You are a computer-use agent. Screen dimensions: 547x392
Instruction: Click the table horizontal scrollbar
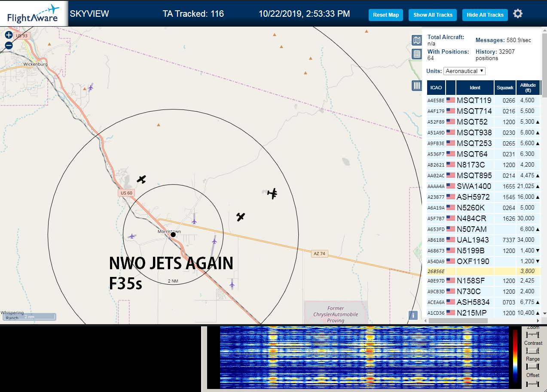click(458, 320)
